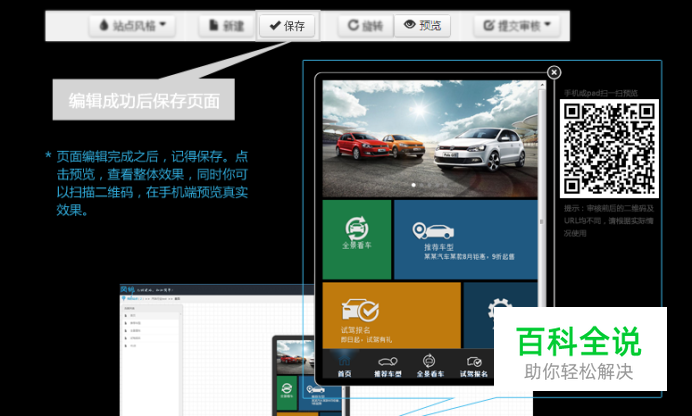Select 试驾报名 in the preview bottom navigation
The image size is (692, 416).
click(474, 367)
